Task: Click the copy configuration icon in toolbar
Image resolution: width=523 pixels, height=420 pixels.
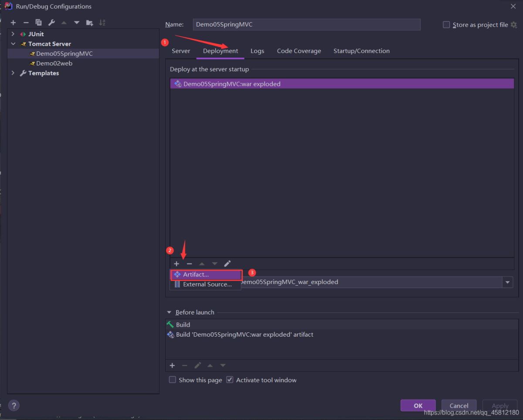Action: [38, 22]
